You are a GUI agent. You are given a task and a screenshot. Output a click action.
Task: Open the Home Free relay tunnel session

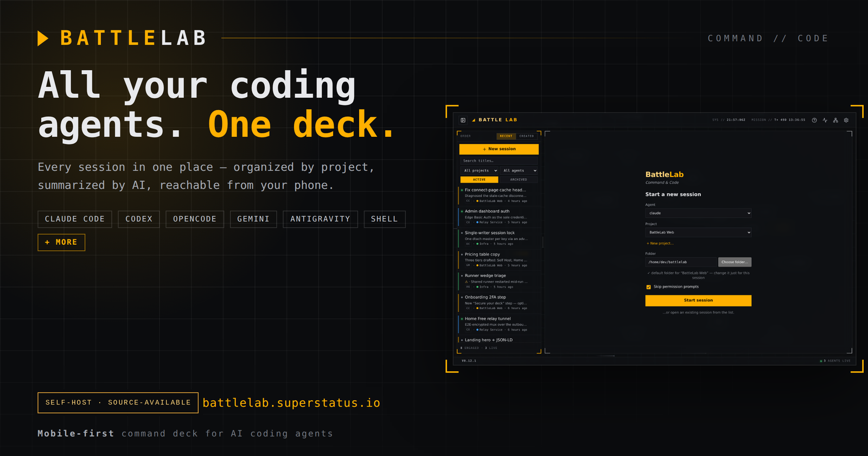(499, 324)
